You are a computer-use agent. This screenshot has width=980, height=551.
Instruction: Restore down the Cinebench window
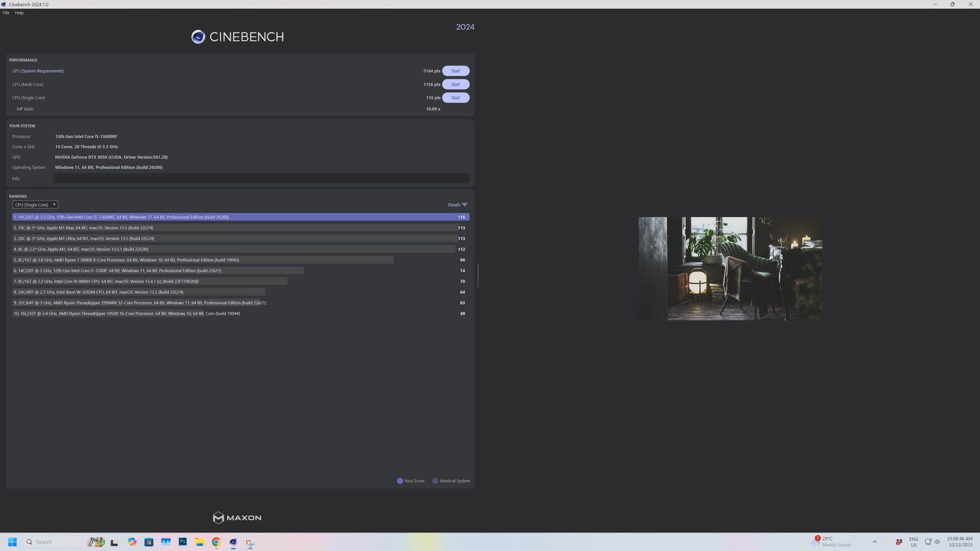point(952,4)
